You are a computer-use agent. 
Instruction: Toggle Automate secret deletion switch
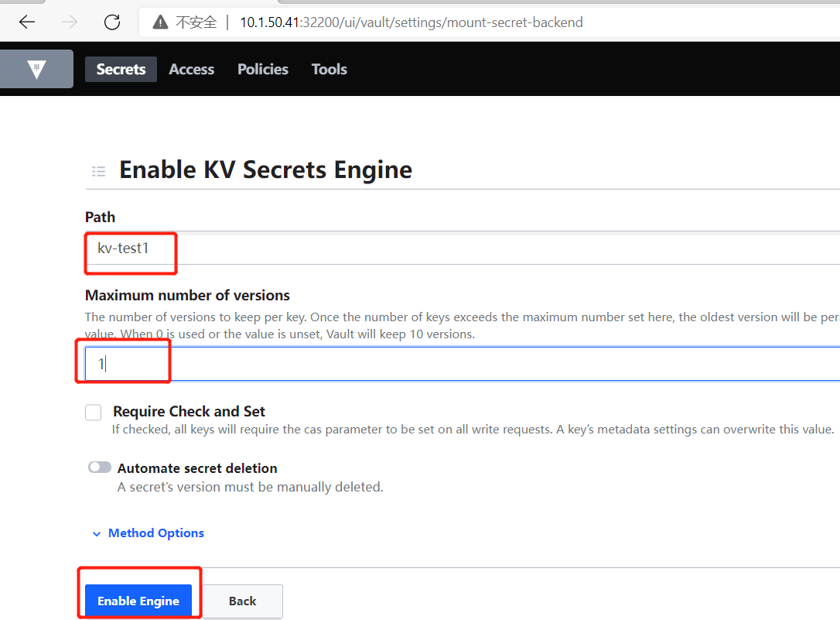coord(100,468)
